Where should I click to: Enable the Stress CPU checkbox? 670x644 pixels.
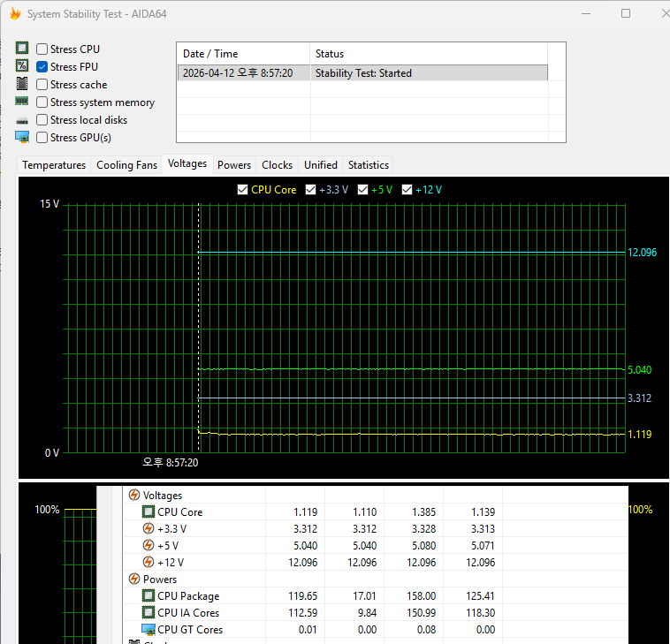pos(42,49)
